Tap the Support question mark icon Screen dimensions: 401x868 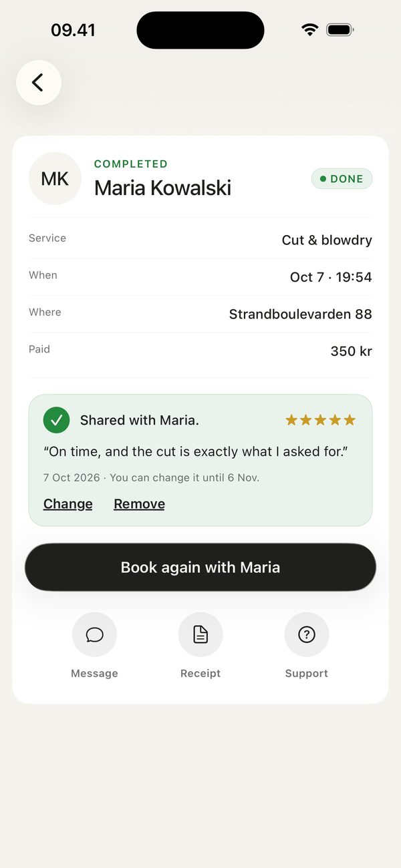[x=307, y=634]
